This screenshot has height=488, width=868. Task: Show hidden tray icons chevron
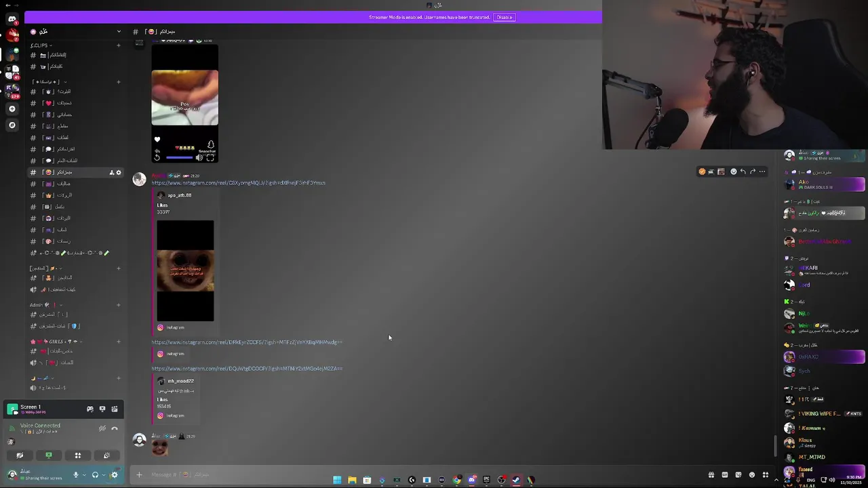tap(776, 480)
